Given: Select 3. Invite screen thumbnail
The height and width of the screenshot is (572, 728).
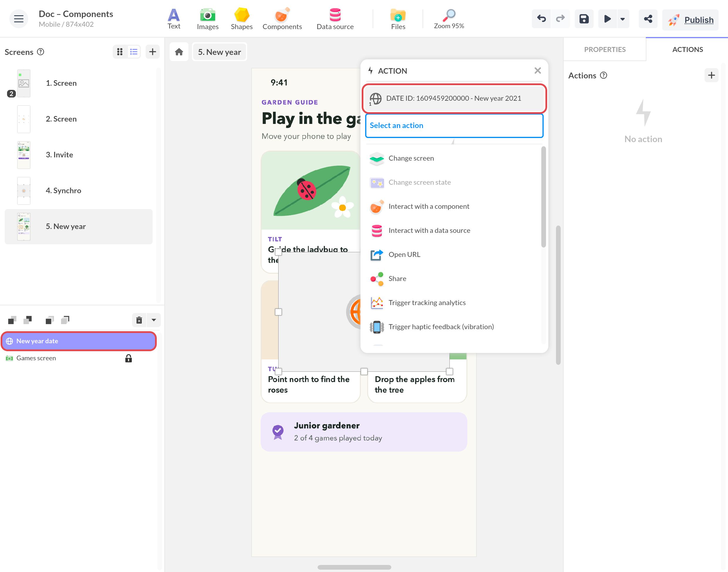Looking at the screenshot, I should coord(24,155).
